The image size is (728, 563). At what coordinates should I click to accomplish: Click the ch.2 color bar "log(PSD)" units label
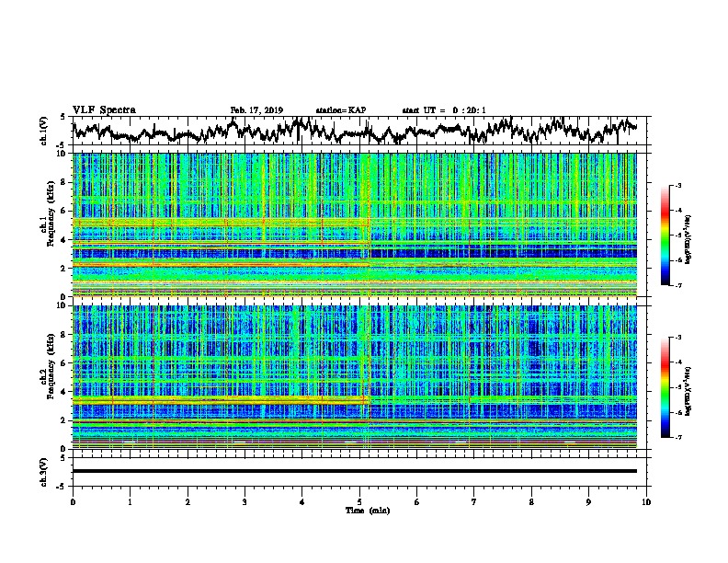[x=688, y=391]
